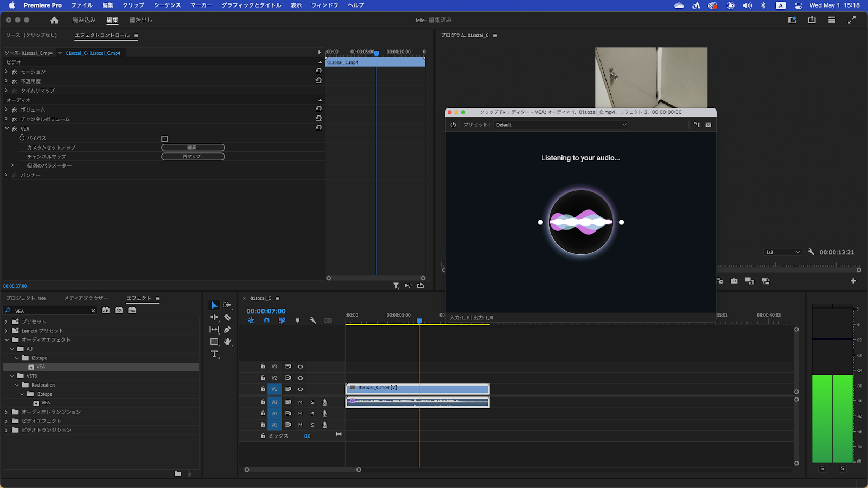Select the Pen tool

227,330
